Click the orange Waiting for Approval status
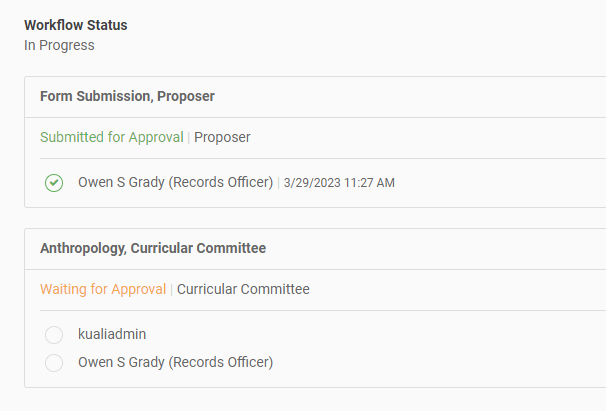This screenshot has height=411, width=606. click(x=103, y=289)
